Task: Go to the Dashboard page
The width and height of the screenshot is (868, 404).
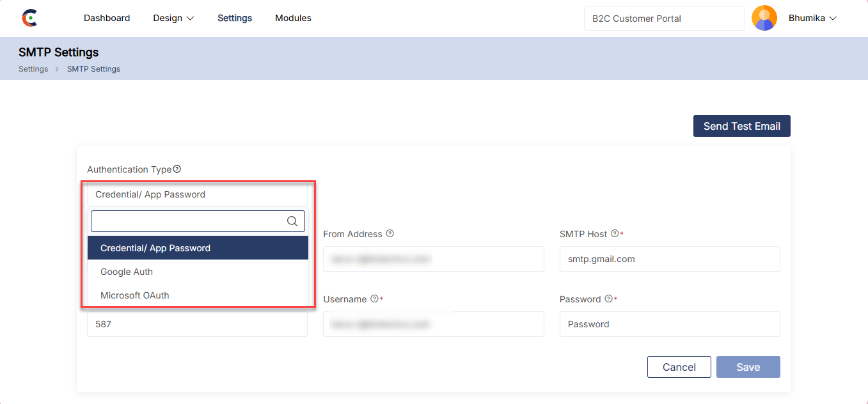Action: coord(107,18)
